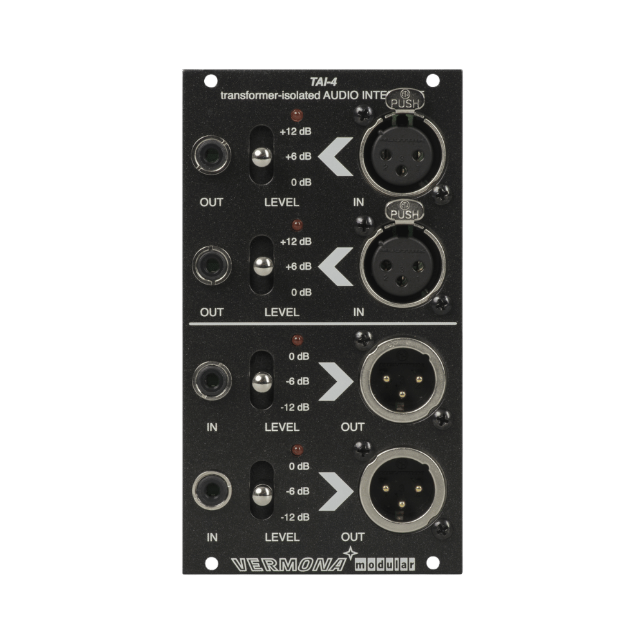644x644 pixels.
Task: Click the red LED in the bottom row
Action: [298, 450]
